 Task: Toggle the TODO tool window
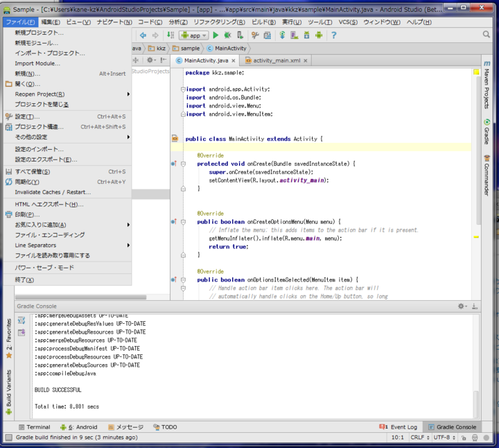165,427
